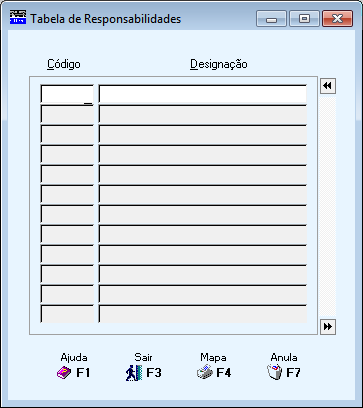The image size is (363, 408).
Task: Focus the first Código input field
Action: pyautogui.click(x=67, y=94)
